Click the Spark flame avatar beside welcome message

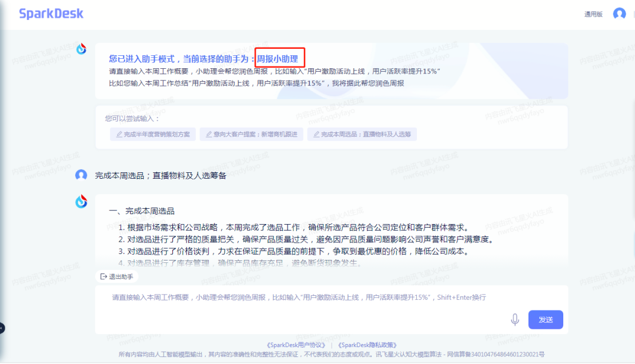tap(81, 49)
